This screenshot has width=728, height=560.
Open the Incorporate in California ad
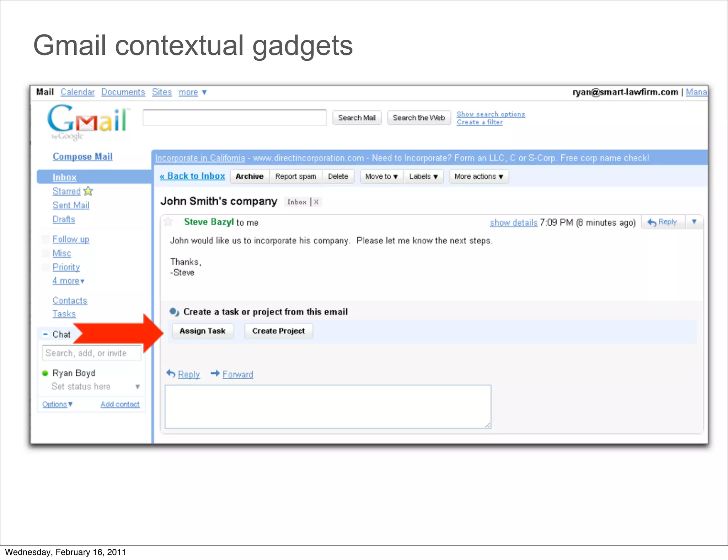point(200,158)
